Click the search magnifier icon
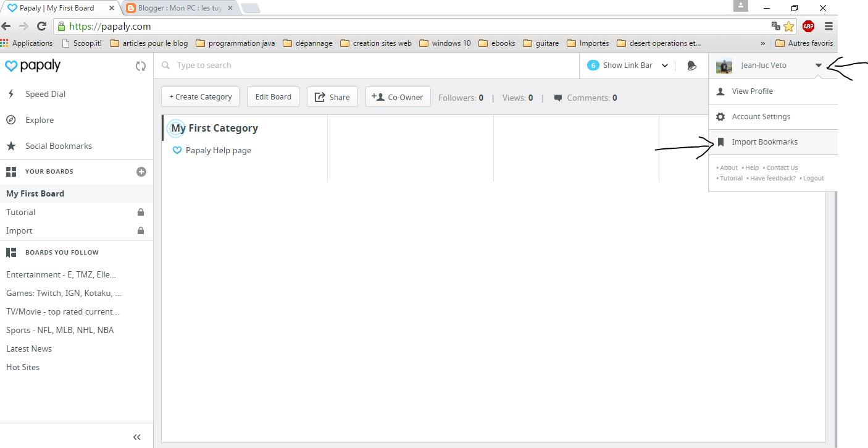 click(x=165, y=65)
